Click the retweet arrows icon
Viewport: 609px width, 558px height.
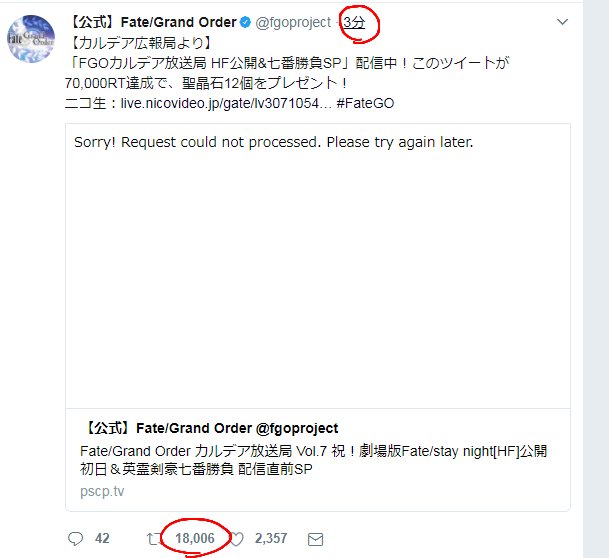(x=154, y=539)
